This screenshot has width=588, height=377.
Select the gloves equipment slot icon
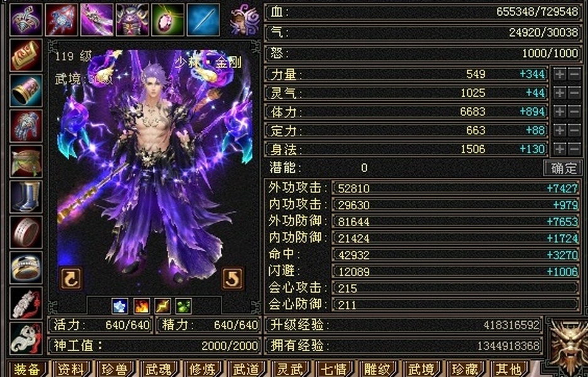(x=26, y=126)
